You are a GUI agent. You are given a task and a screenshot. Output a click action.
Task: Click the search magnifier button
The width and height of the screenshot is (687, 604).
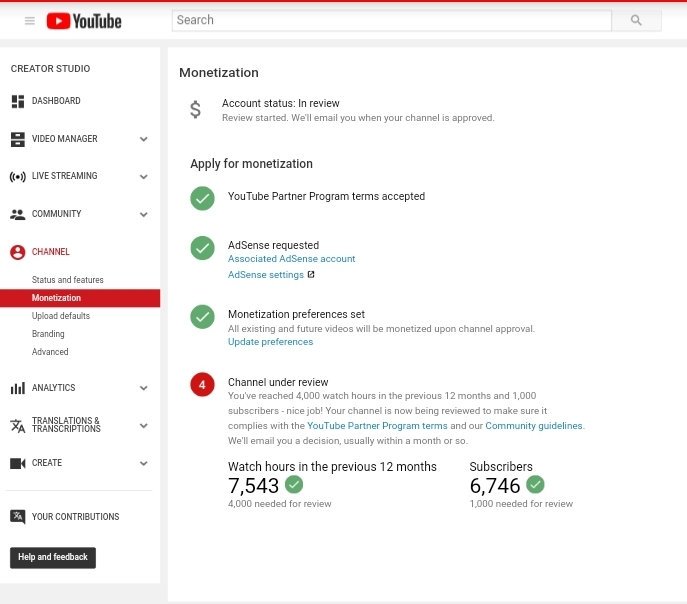tap(636, 20)
